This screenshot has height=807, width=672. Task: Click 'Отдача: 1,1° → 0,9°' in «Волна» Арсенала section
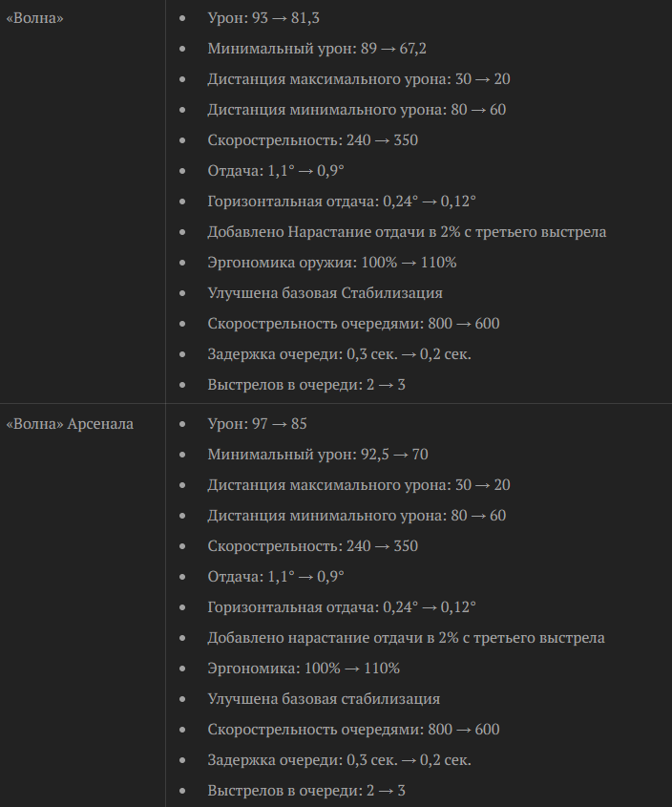(x=276, y=576)
